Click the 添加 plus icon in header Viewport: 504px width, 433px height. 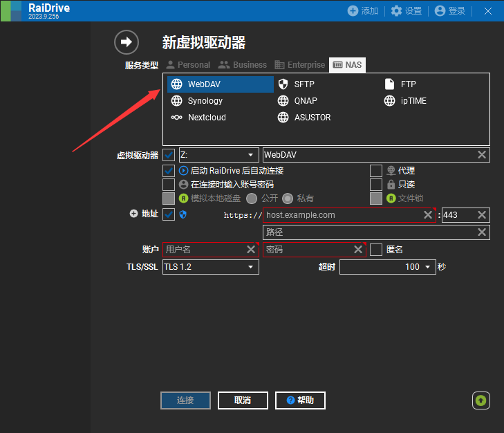pyautogui.click(x=353, y=11)
